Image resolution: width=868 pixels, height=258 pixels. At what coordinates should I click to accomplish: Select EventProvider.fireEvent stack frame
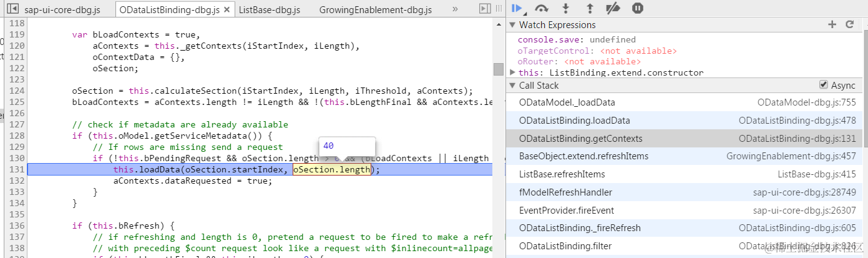[683, 211]
